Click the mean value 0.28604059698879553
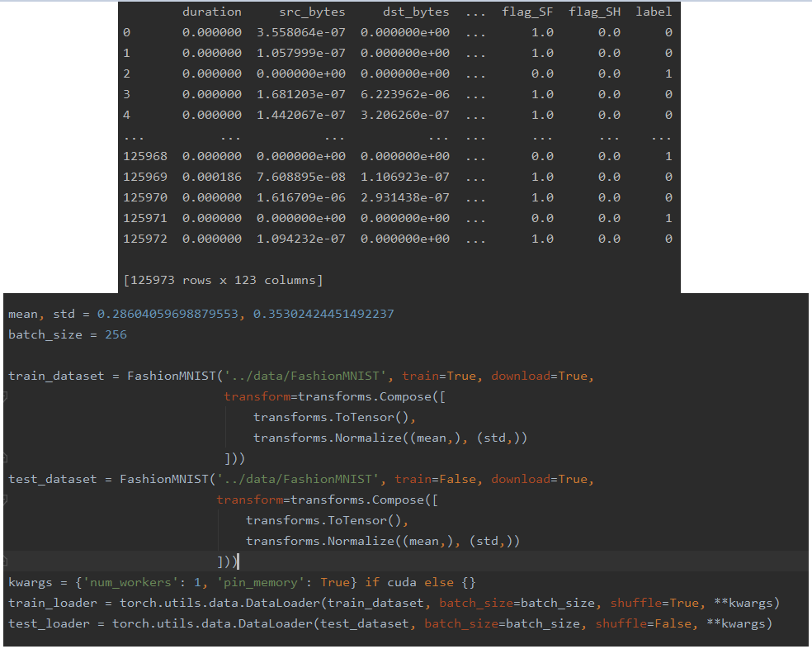The height and width of the screenshot is (649, 812). (168, 314)
